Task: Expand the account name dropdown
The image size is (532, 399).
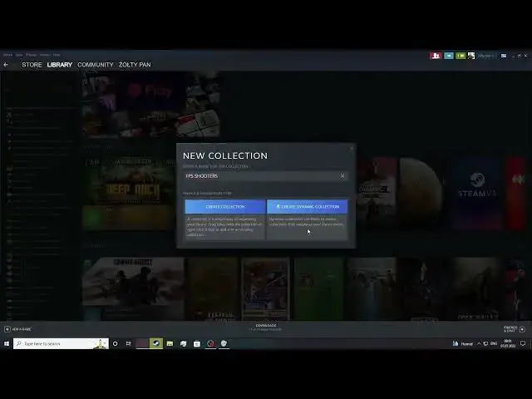Action: (485, 56)
